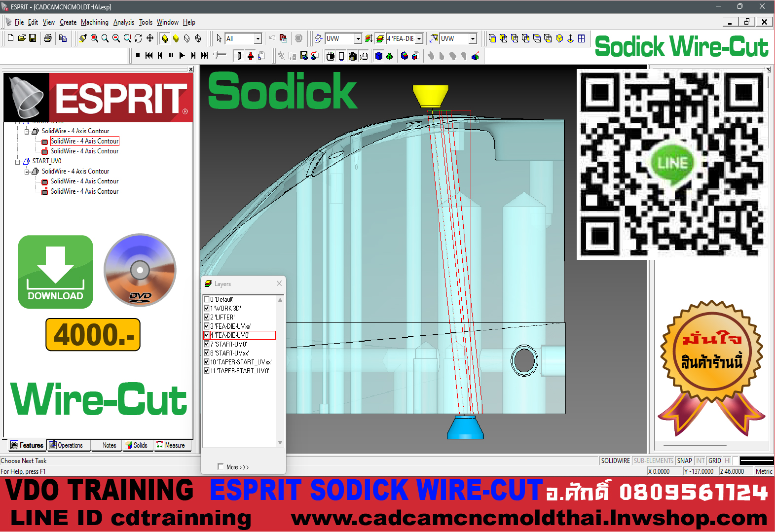This screenshot has height=532, width=775.
Task: Click the Save file toolbar icon
Action: pos(33,38)
